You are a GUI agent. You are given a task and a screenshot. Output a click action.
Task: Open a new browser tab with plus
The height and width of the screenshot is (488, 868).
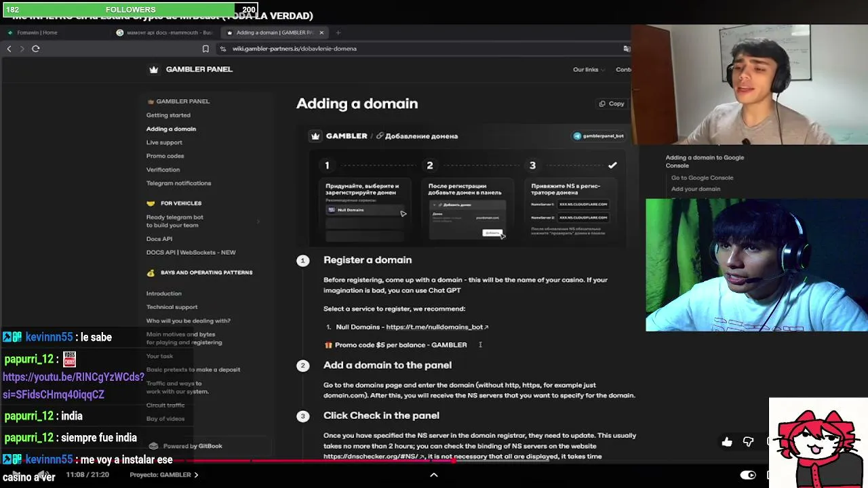tap(338, 33)
